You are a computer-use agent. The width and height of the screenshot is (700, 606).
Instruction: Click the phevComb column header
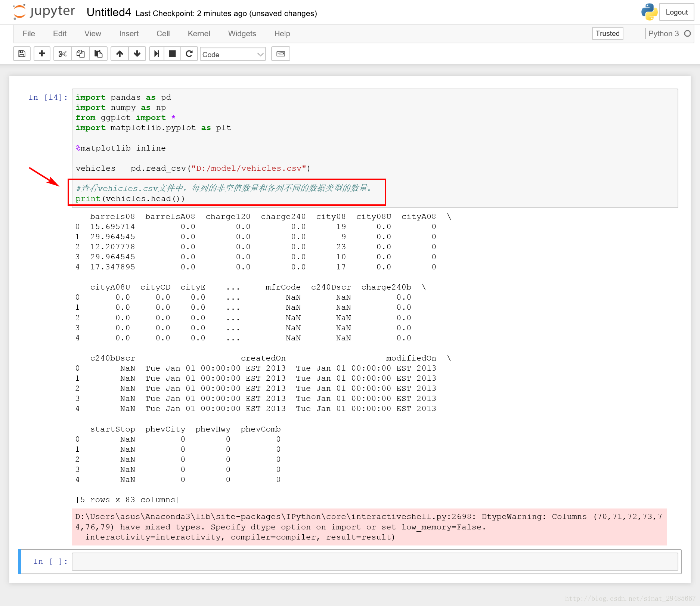(260, 429)
